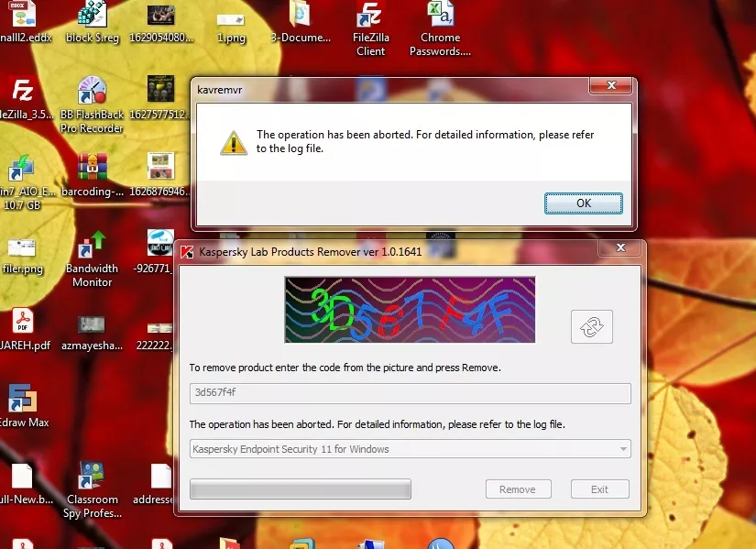Click the warning triangle icon in kavremvr dialog

[234, 143]
